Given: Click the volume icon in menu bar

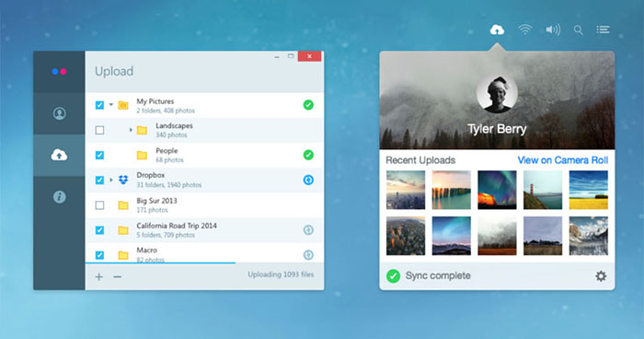Looking at the screenshot, I should tap(553, 29).
